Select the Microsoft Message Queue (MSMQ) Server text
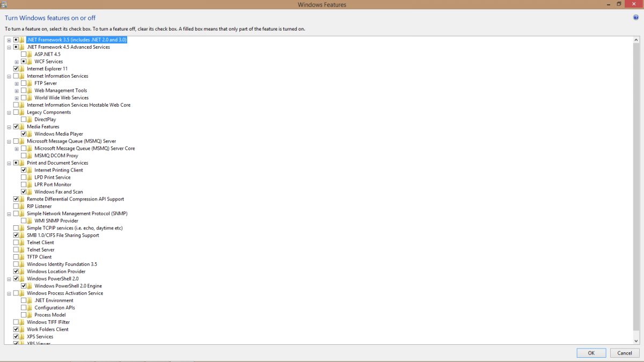Screen dimensions: 644x362 click(71, 141)
